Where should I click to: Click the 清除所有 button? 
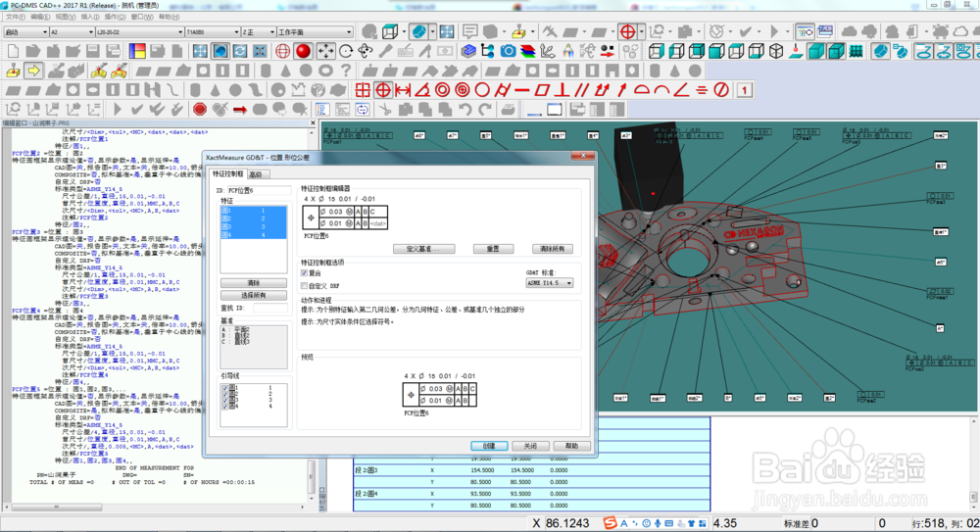552,249
